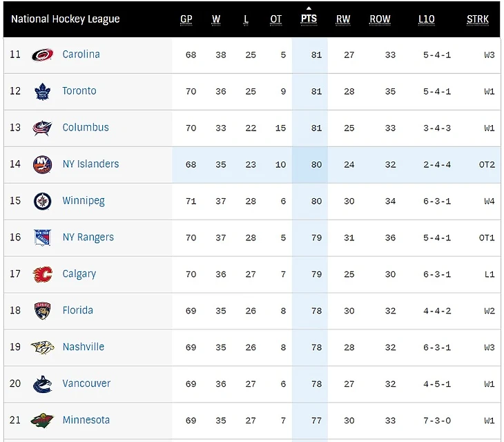Image resolution: width=504 pixels, height=442 pixels.
Task: Click the Florida Panthers logo
Action: tap(42, 311)
